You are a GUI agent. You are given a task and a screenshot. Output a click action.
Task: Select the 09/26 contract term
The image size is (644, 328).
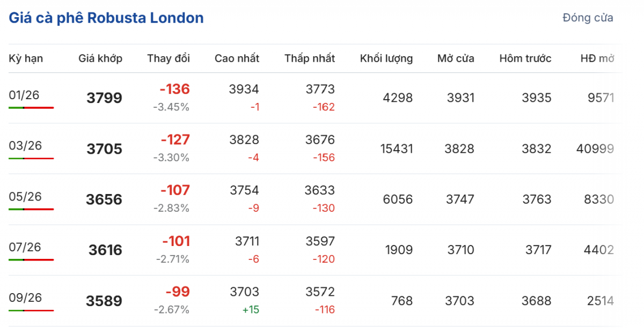point(25,297)
